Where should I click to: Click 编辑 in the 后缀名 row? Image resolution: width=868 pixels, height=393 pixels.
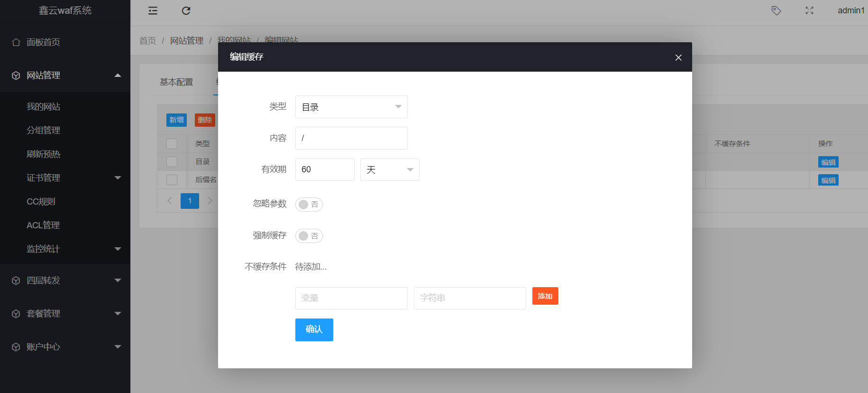[x=828, y=180]
